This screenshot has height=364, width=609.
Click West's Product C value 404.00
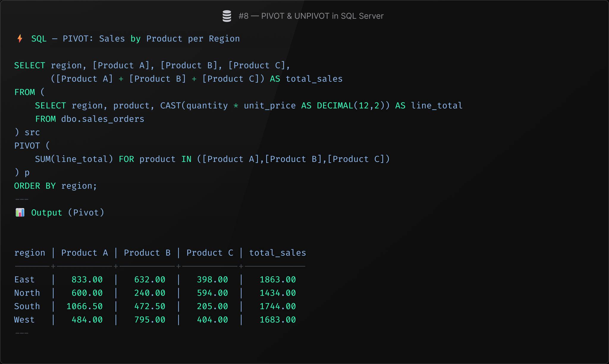(x=212, y=320)
